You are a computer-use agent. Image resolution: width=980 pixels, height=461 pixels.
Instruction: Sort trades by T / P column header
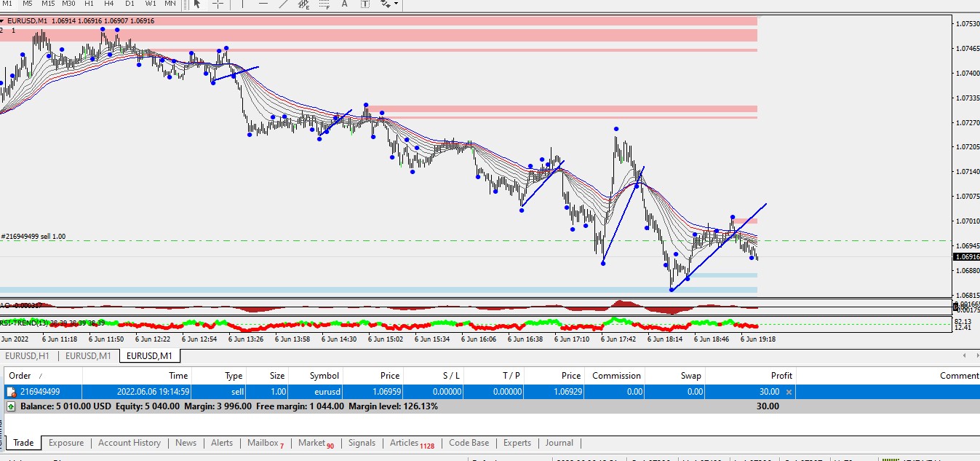(493, 376)
